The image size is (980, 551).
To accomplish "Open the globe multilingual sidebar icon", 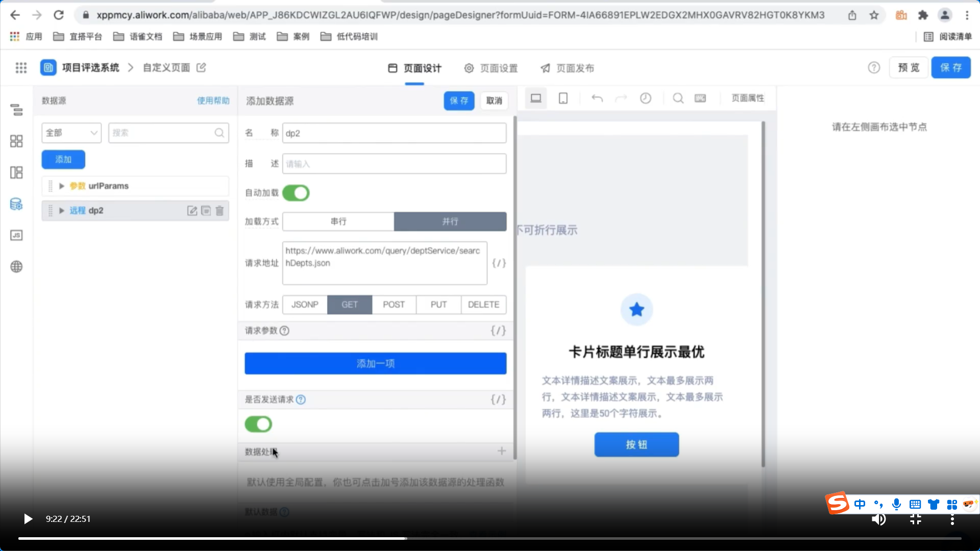I will pyautogui.click(x=16, y=266).
